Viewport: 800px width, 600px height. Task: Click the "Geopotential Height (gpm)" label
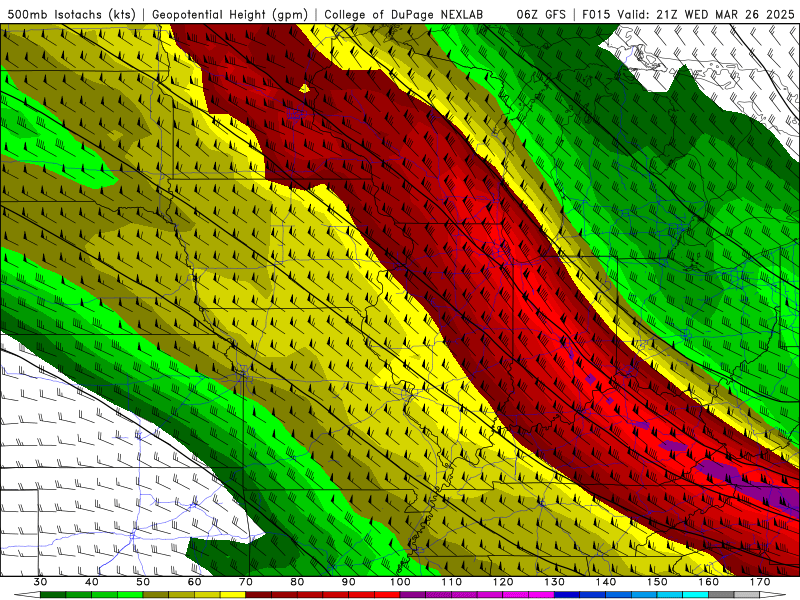[230, 15]
